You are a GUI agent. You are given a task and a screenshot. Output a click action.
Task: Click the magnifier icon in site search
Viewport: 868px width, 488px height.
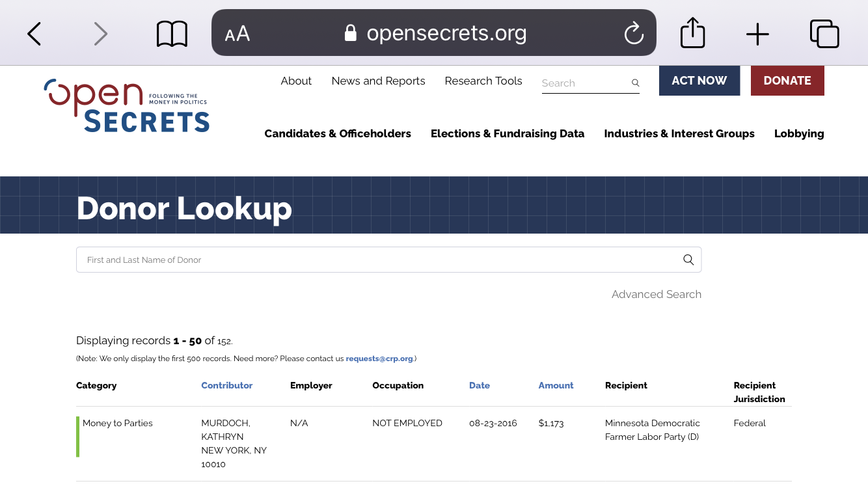[635, 83]
